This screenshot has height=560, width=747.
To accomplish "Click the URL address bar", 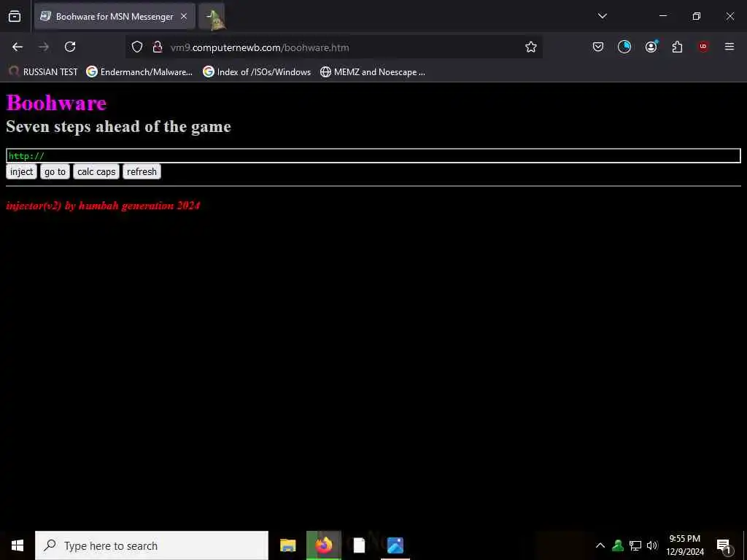I will click(x=333, y=47).
